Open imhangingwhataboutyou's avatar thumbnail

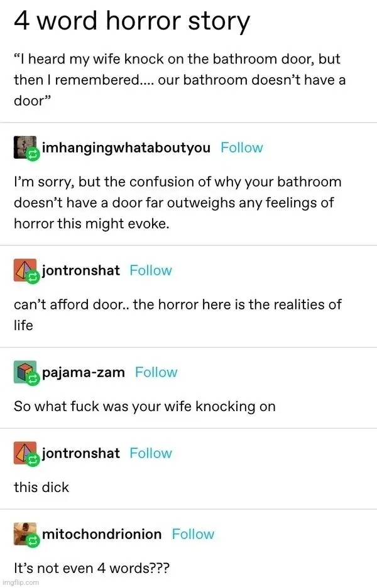coord(25,147)
